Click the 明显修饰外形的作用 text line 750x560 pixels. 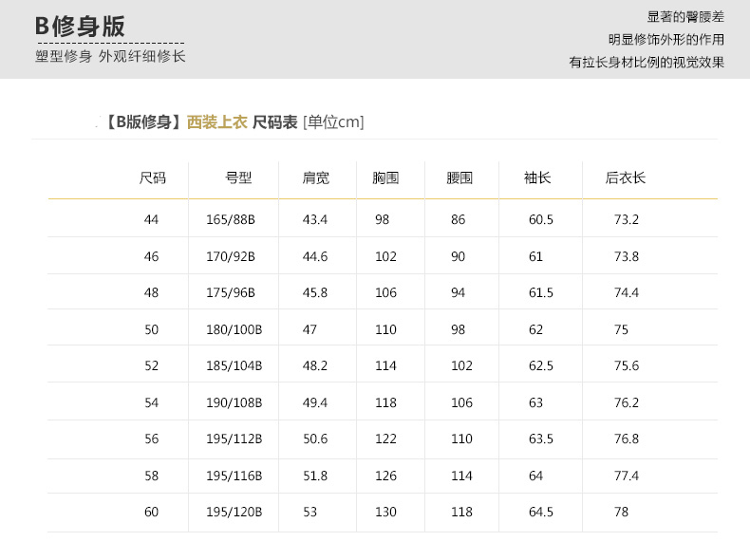tap(666, 40)
